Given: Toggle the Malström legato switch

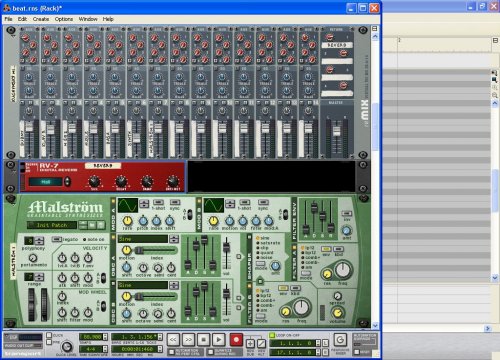Looking at the screenshot, I should click(57, 239).
